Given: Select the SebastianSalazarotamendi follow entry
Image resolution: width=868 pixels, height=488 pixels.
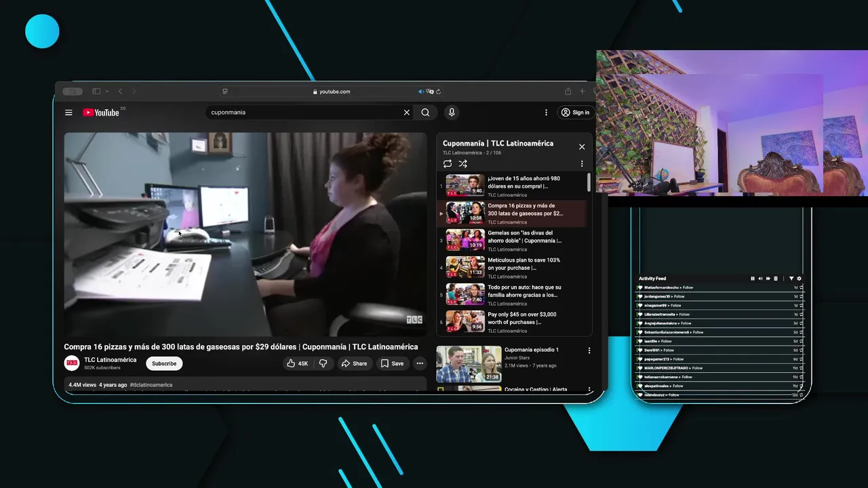Looking at the screenshot, I should coord(720,332).
